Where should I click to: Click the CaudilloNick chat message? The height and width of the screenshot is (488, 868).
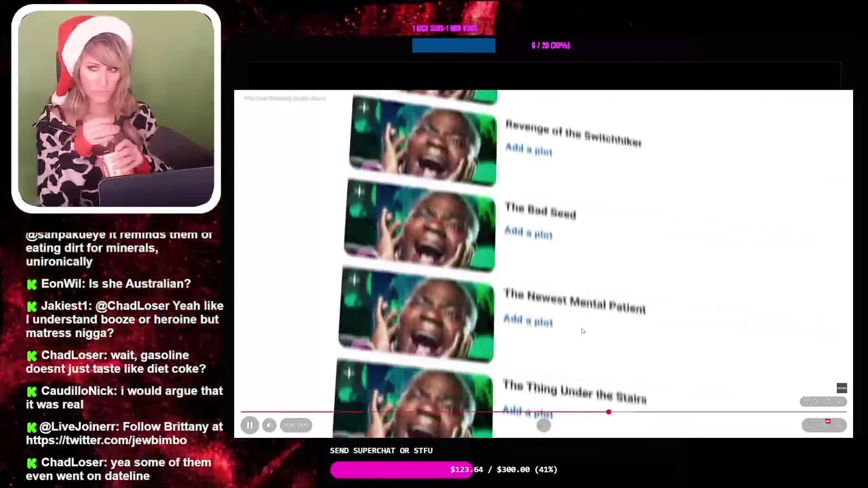124,397
